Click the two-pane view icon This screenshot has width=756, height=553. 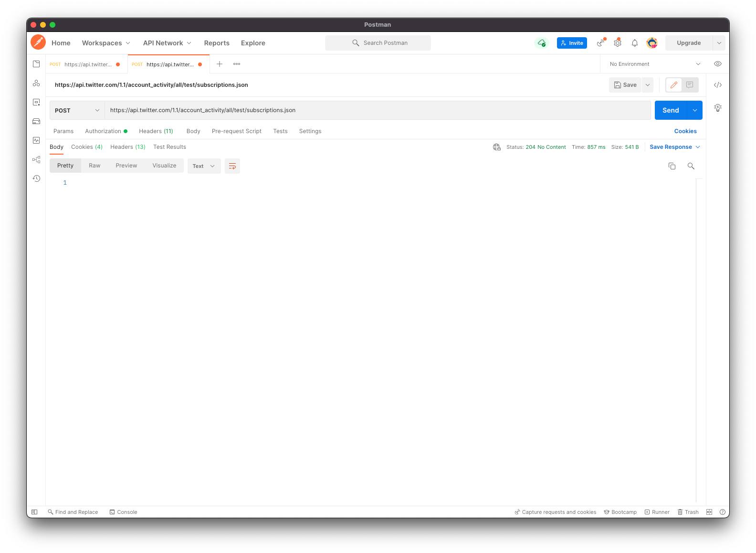coord(709,512)
